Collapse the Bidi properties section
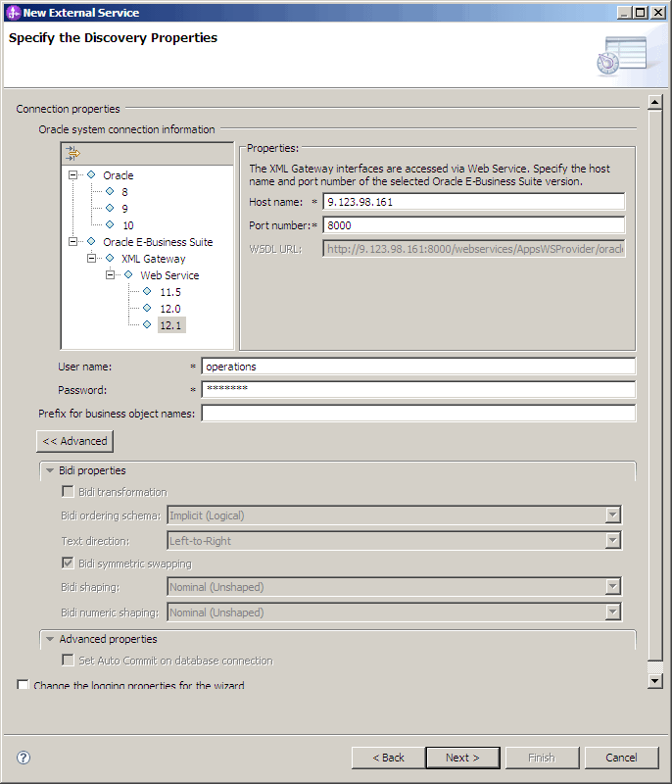The height and width of the screenshot is (784, 672). [x=49, y=469]
